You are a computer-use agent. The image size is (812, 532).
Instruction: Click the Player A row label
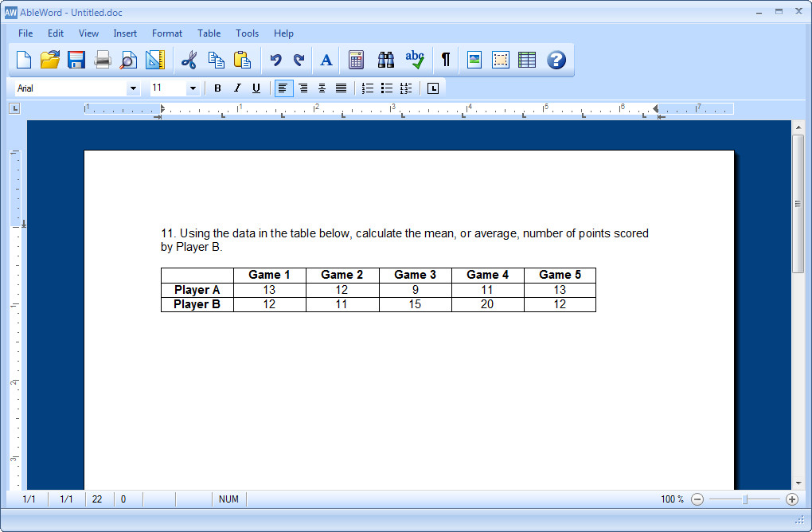[197, 290]
